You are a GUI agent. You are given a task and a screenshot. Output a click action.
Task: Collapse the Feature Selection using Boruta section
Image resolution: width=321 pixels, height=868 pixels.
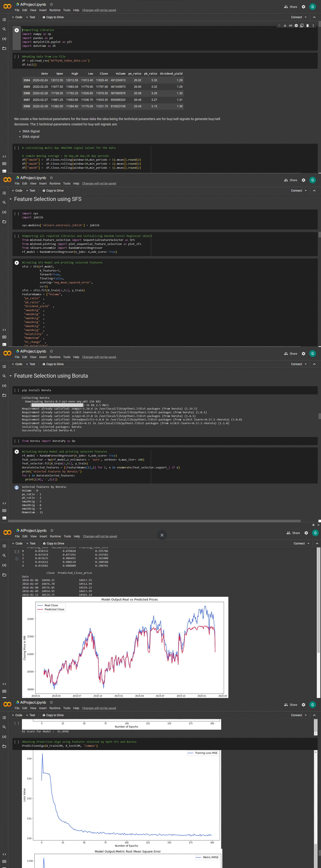[x=10, y=376]
